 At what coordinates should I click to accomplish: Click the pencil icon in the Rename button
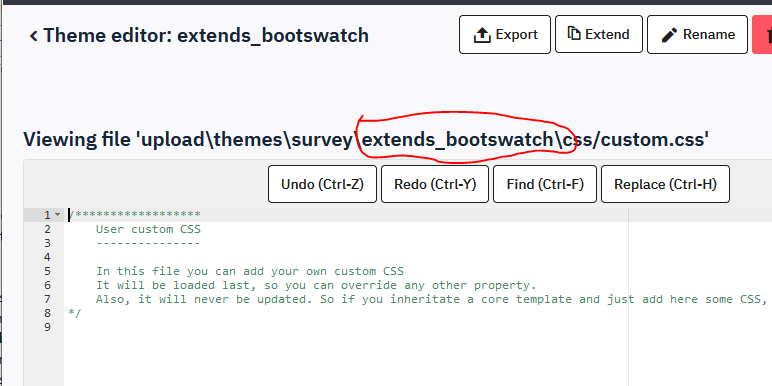(669, 35)
